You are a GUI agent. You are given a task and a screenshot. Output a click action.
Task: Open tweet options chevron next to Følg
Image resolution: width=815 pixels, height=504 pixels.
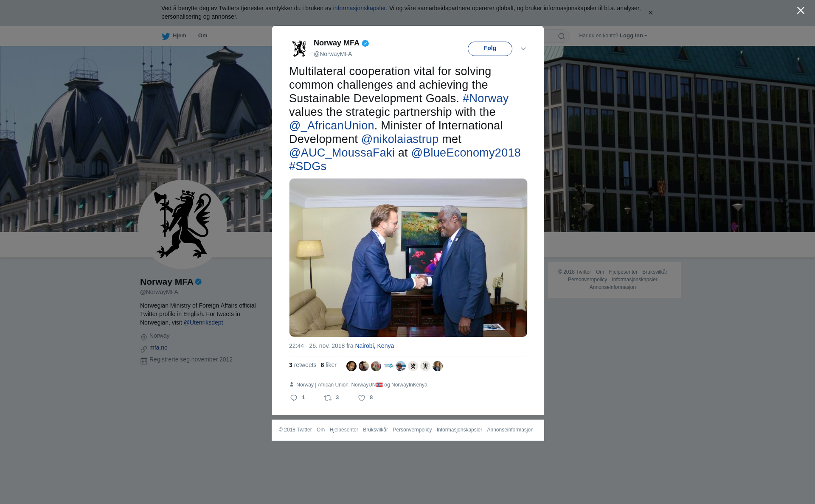(x=523, y=49)
